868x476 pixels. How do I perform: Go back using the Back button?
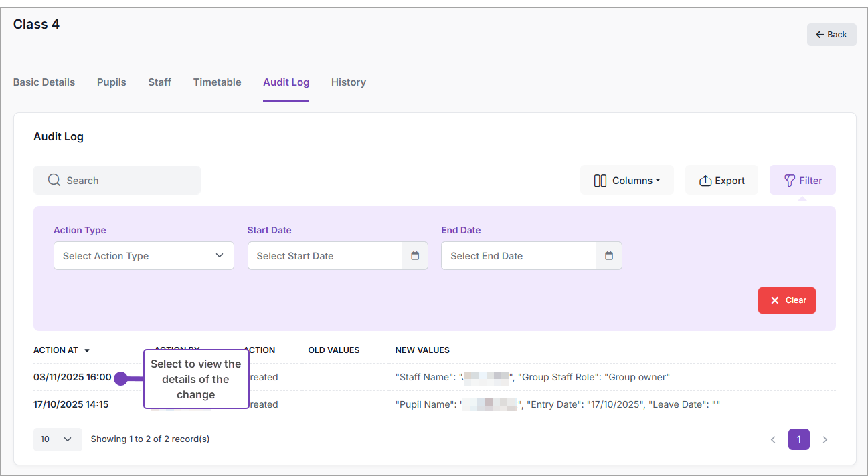coord(831,35)
